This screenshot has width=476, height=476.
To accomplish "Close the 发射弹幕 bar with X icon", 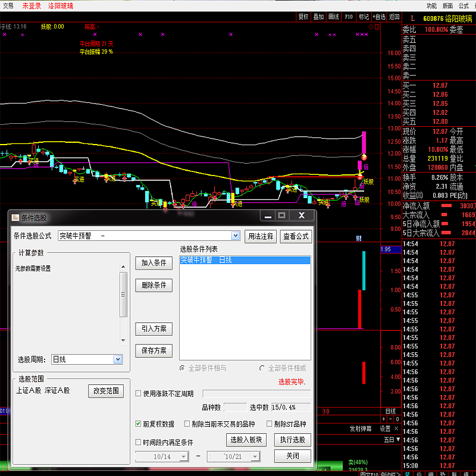I will tap(397, 428).
